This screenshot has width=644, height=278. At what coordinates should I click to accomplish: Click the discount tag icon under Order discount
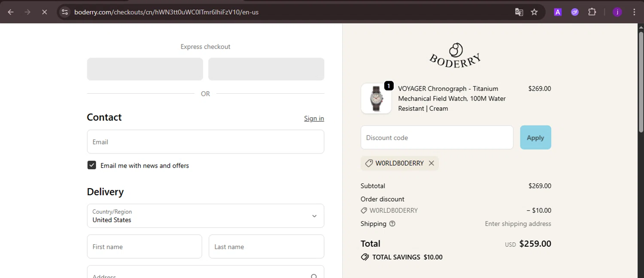(364, 211)
